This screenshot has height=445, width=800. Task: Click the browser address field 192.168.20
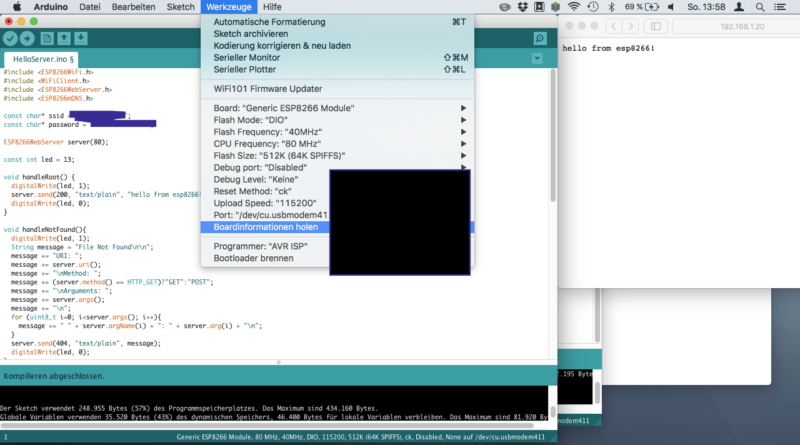coord(736,26)
